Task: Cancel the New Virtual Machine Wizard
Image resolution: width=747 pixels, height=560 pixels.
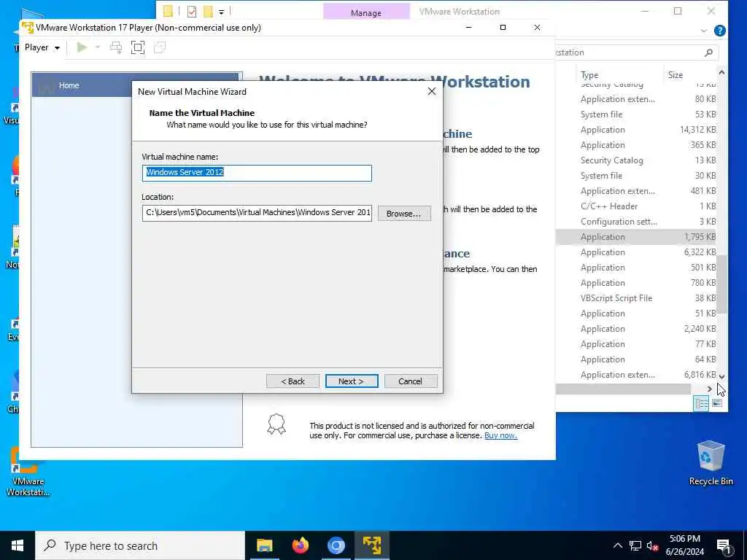Action: (410, 381)
